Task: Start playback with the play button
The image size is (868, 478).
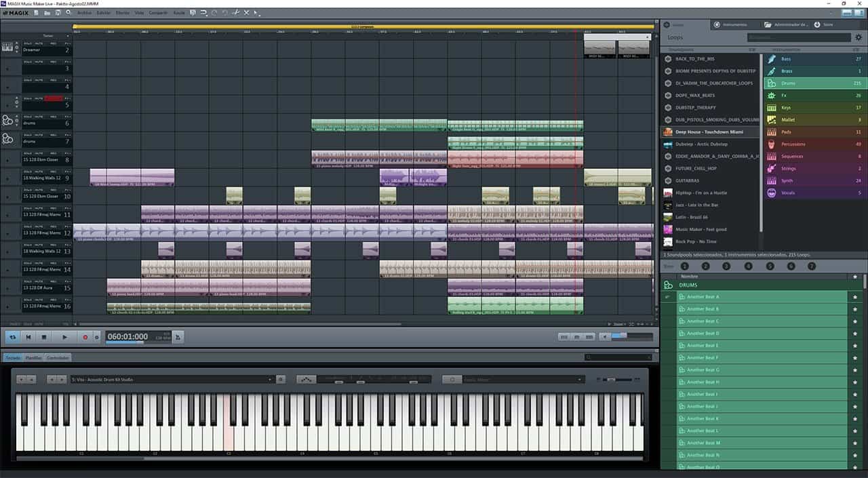Action: (x=65, y=337)
